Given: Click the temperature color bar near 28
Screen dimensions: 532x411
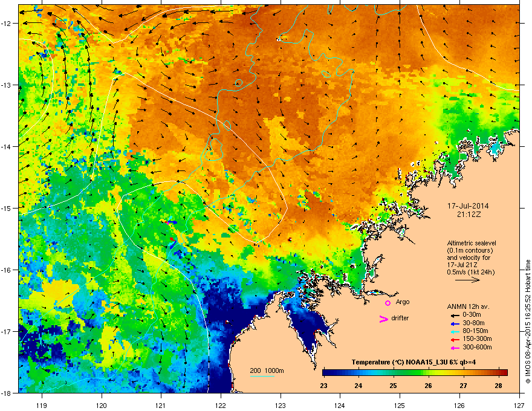Looking at the screenshot, I should (499, 372).
